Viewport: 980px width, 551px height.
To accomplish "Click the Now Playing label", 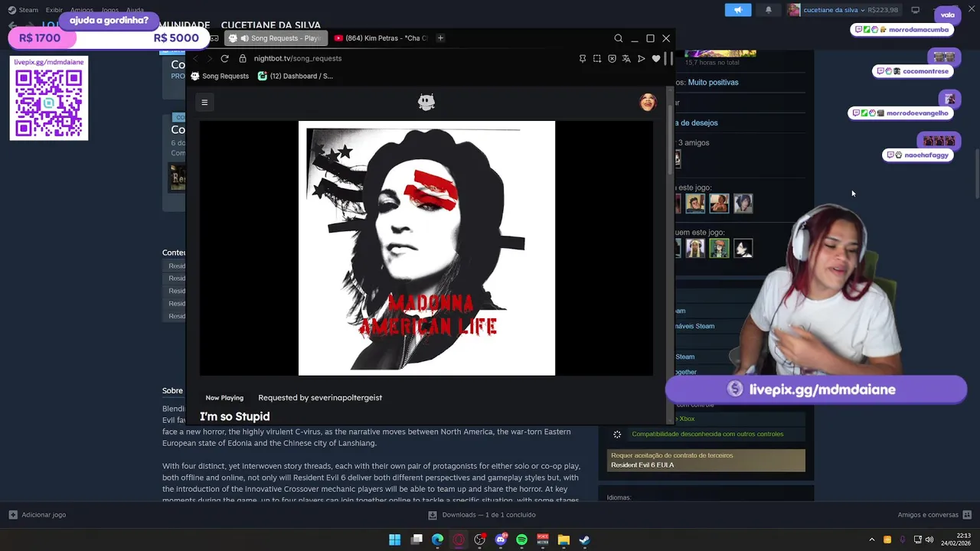I will click(224, 398).
